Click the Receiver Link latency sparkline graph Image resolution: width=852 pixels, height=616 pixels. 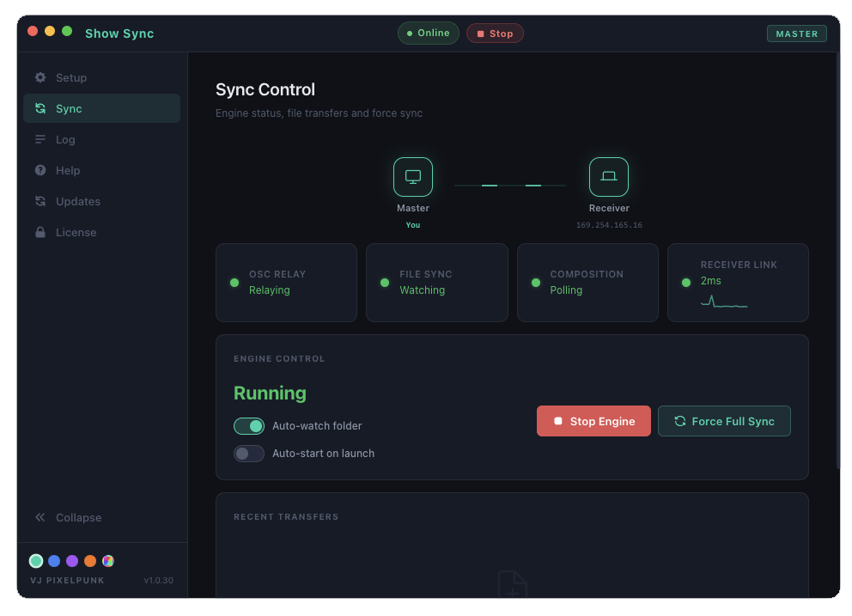click(724, 302)
